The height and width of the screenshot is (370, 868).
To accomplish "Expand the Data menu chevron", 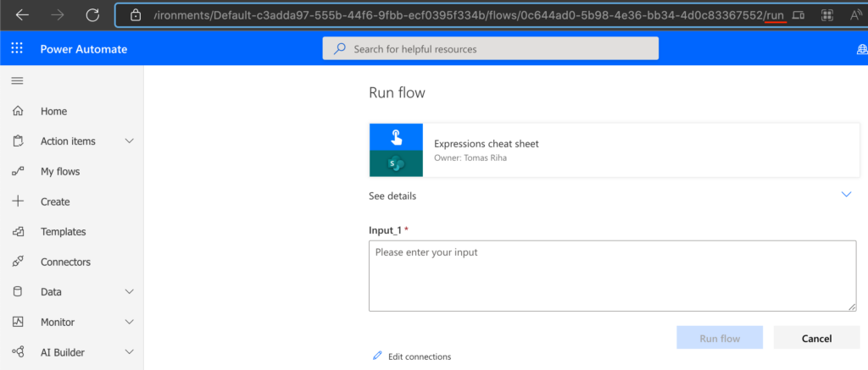I will pyautogui.click(x=130, y=291).
